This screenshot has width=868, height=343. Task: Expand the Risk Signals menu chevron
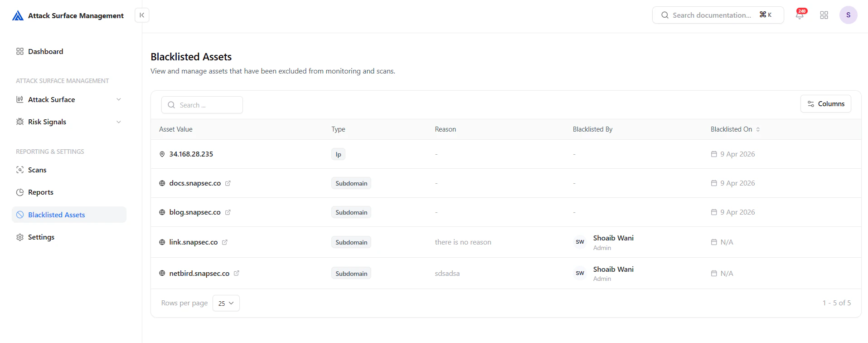119,122
